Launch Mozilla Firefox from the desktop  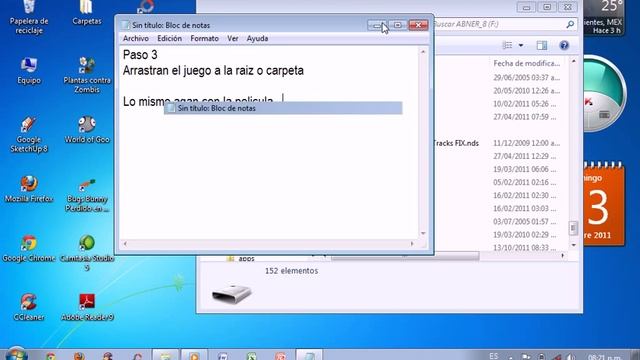pyautogui.click(x=29, y=189)
